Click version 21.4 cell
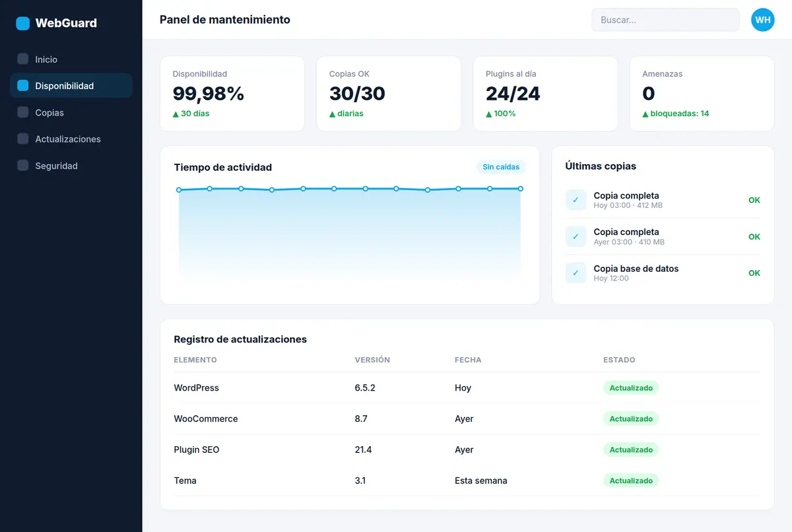792x532 pixels. [x=363, y=449]
